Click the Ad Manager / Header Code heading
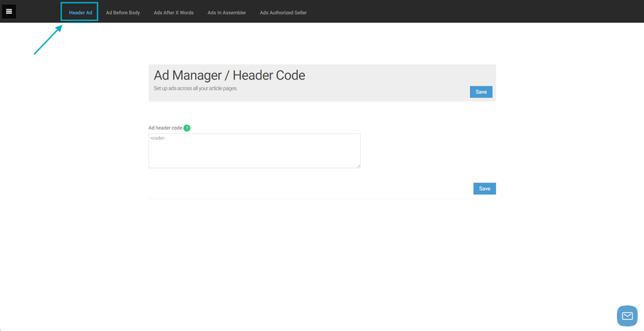The width and height of the screenshot is (644, 331). pos(229,76)
